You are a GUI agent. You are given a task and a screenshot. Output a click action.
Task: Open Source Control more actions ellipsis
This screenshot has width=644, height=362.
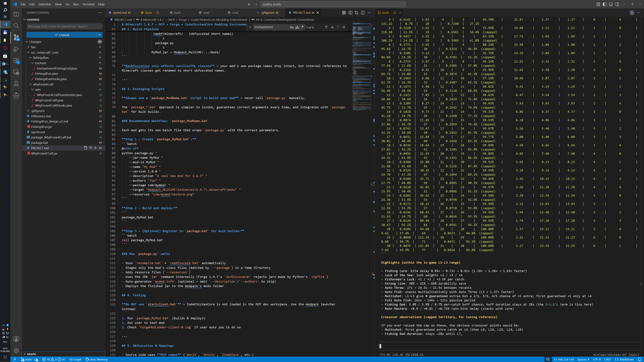[x=100, y=13]
